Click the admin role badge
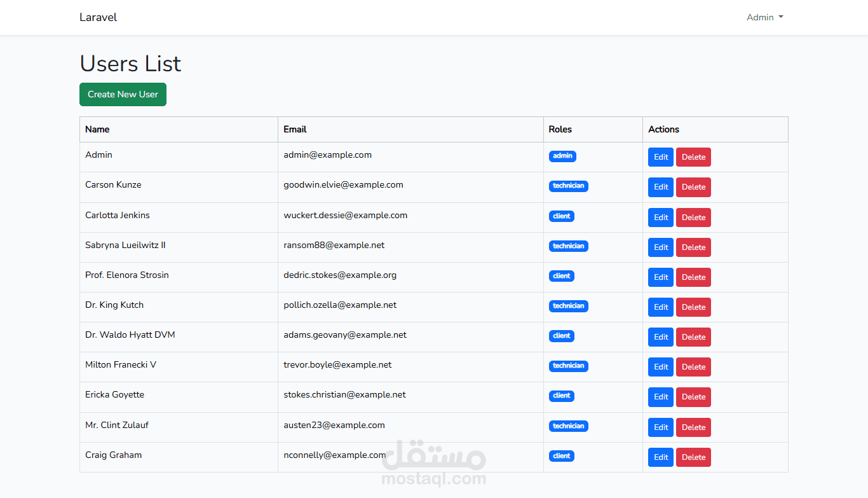Viewport: 868px width, 498px height. (562, 156)
